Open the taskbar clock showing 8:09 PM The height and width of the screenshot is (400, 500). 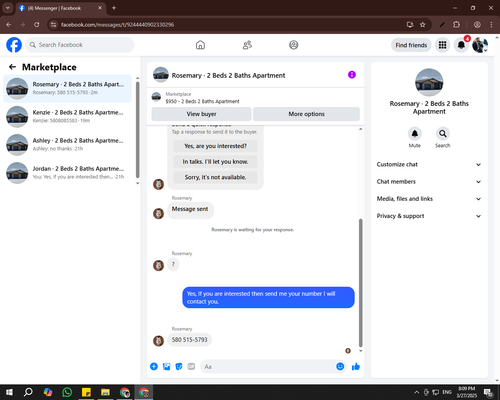[467, 392]
